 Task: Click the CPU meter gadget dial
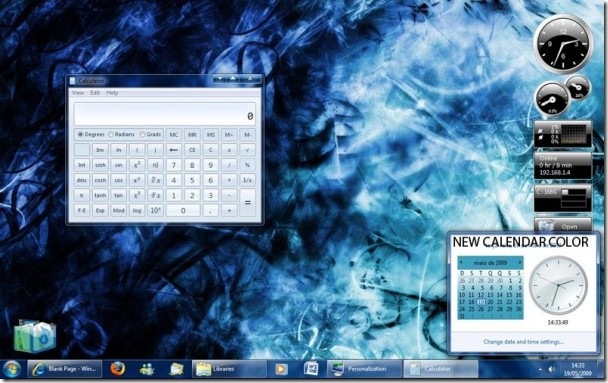(552, 100)
